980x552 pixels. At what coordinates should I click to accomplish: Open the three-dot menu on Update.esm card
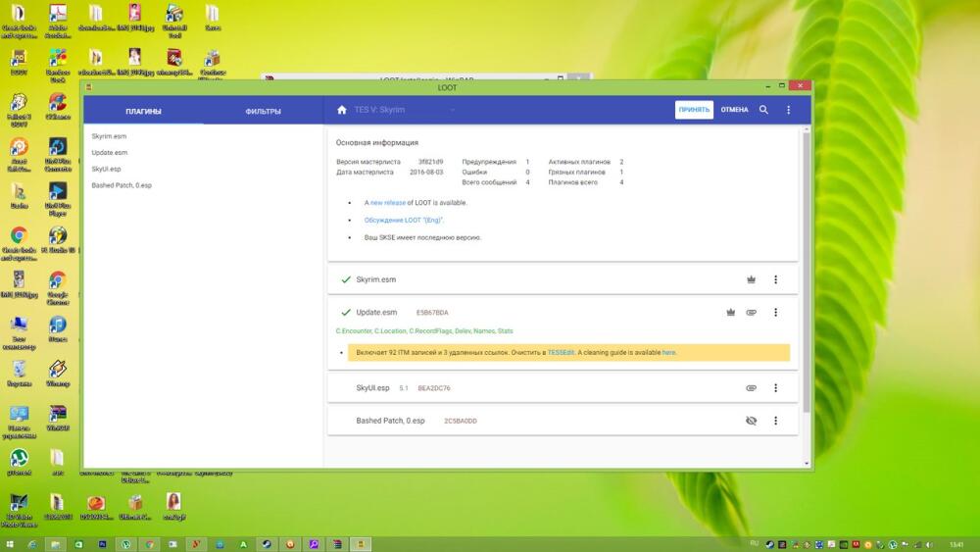[775, 312]
